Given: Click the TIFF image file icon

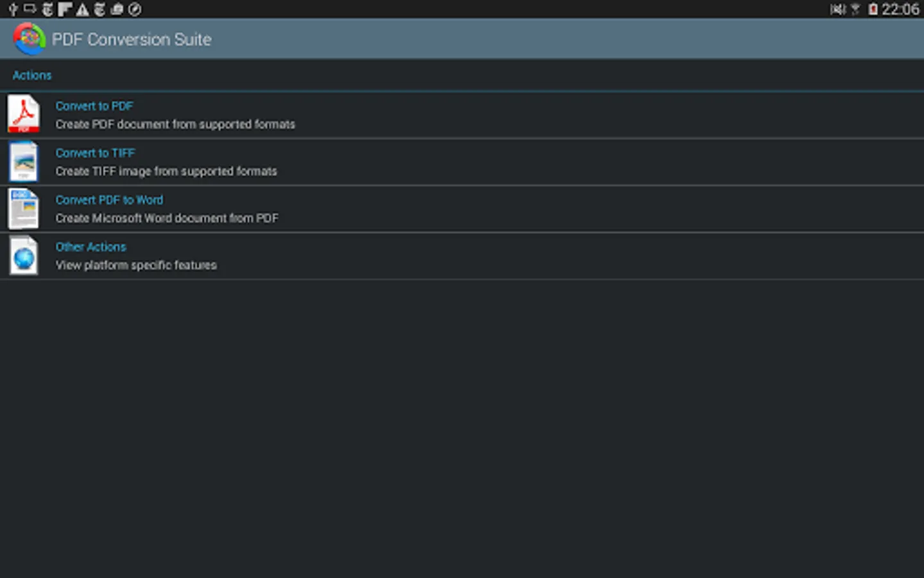Looking at the screenshot, I should pos(24,161).
